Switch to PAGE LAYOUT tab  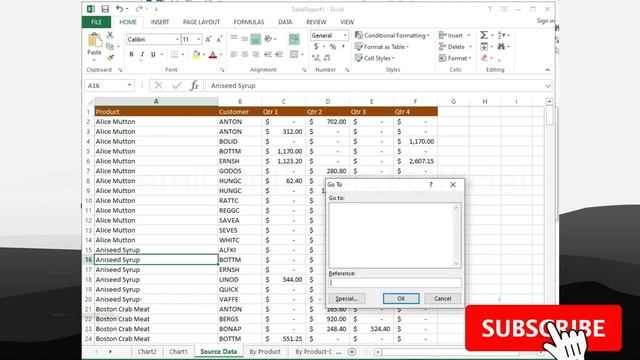coord(201,22)
